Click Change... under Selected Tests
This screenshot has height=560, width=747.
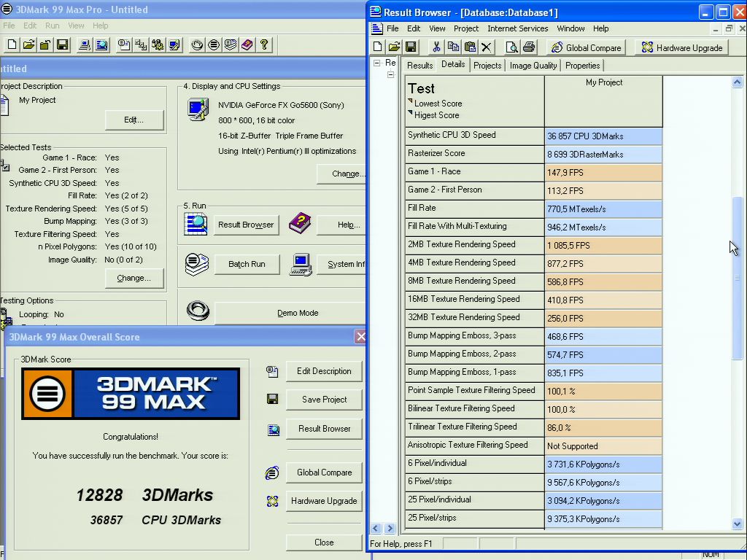click(x=134, y=278)
